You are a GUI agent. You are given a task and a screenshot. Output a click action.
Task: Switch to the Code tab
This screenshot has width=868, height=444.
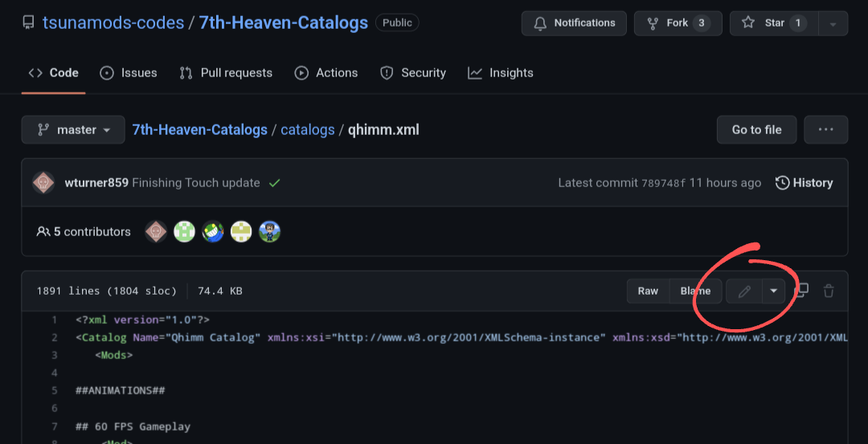pyautogui.click(x=54, y=73)
